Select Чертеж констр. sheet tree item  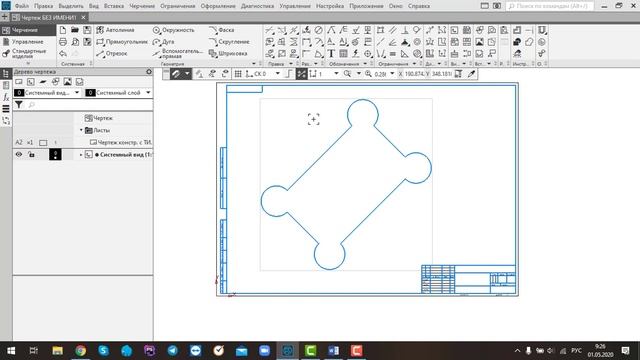click(121, 142)
